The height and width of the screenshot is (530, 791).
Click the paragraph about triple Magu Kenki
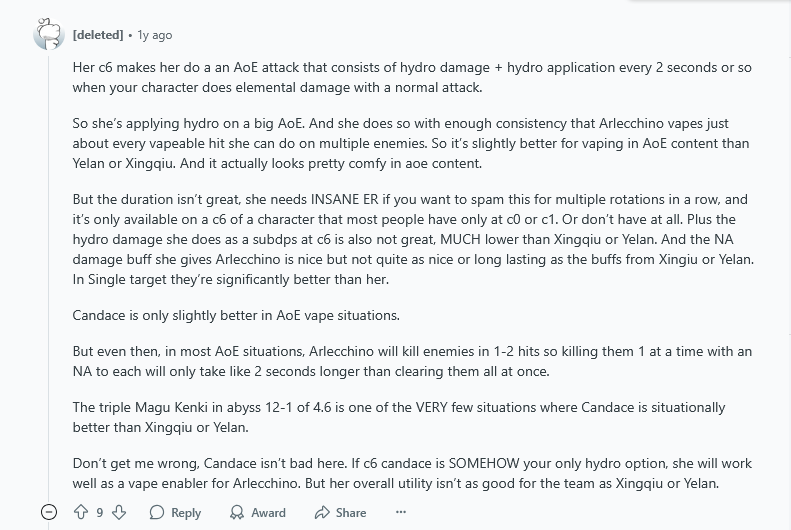[399, 417]
